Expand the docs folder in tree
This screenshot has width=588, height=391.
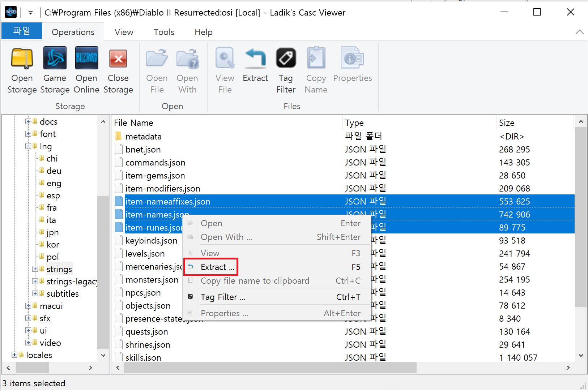pyautogui.click(x=28, y=121)
